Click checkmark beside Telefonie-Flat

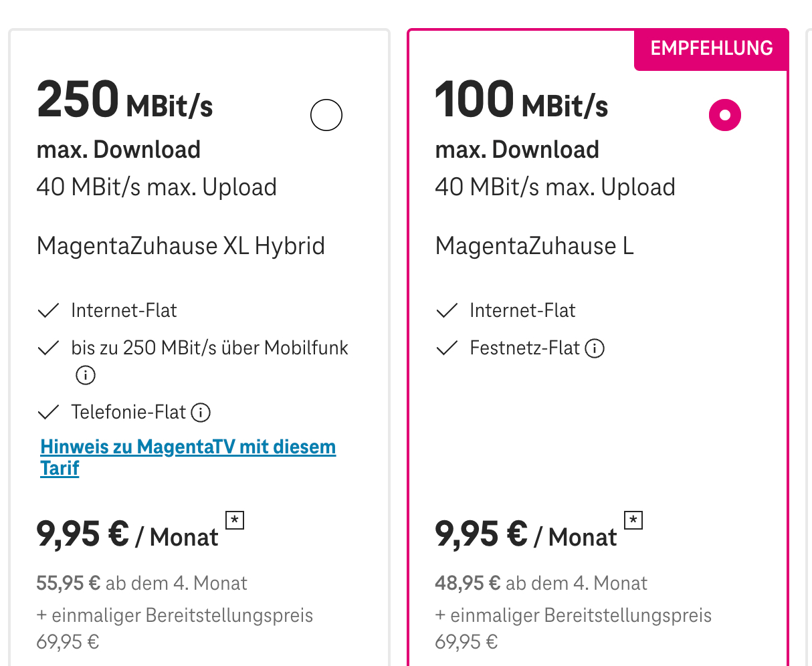coord(49,413)
